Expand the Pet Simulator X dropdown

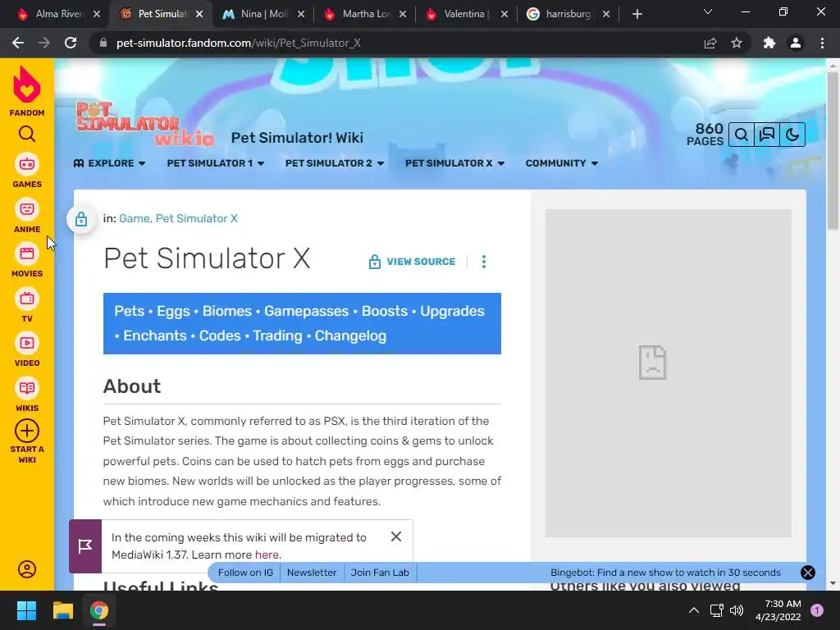[454, 163]
